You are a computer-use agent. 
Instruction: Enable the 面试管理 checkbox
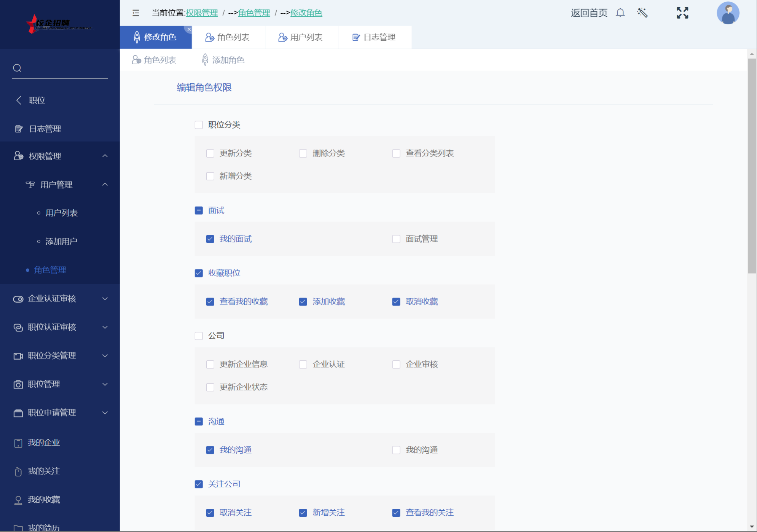click(396, 239)
